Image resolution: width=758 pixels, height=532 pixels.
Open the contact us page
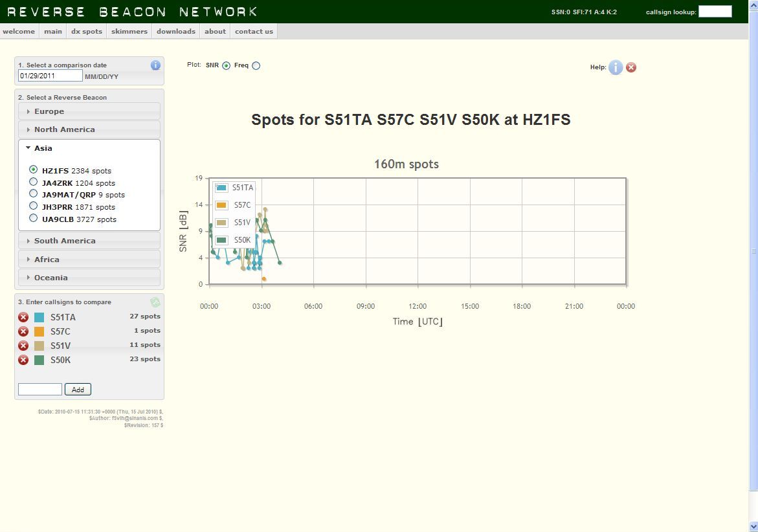(x=254, y=31)
